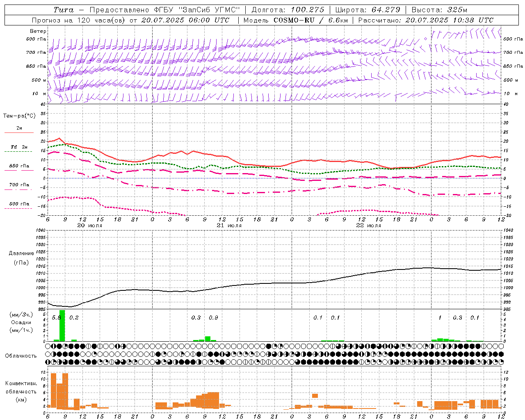The height and width of the screenshot is (420, 525).
Task: Click the tallest green precipitation bar
Action: coord(62,326)
